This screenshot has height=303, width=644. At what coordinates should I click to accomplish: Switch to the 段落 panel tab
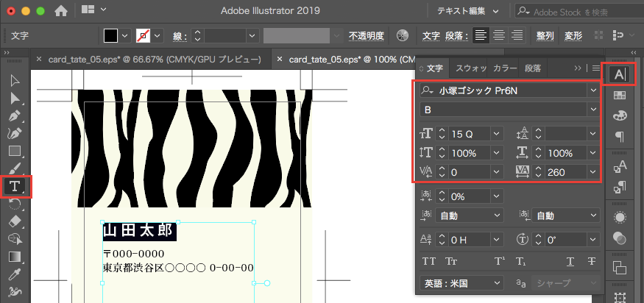point(533,68)
